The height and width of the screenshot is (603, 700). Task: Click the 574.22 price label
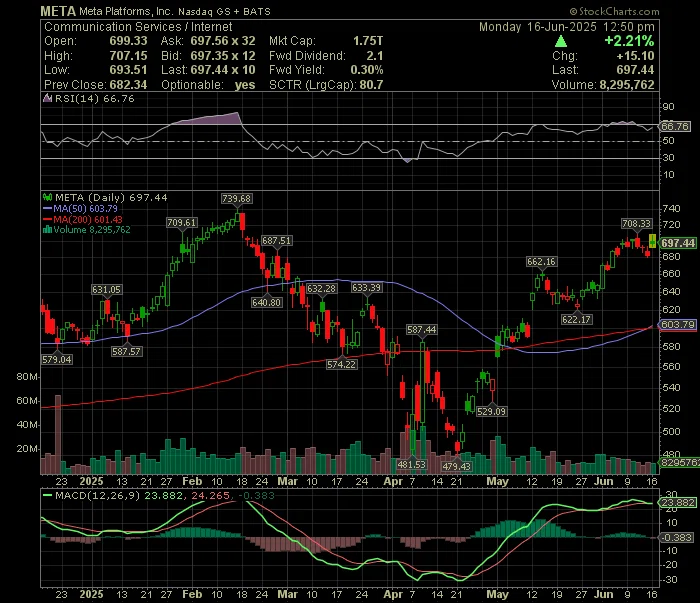(342, 364)
